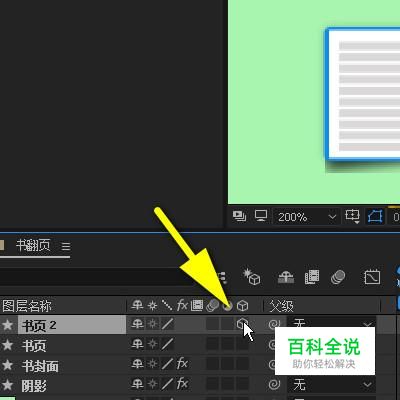400x400 pixels.
Task: Enable Draft 3D in timeline toolbar
Action: pyautogui.click(x=252, y=277)
